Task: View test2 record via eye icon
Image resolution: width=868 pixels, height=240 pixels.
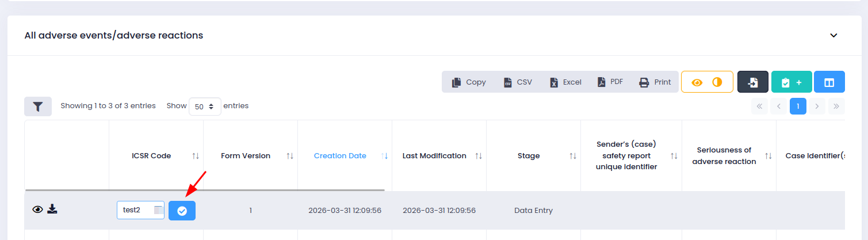Action: 37,209
